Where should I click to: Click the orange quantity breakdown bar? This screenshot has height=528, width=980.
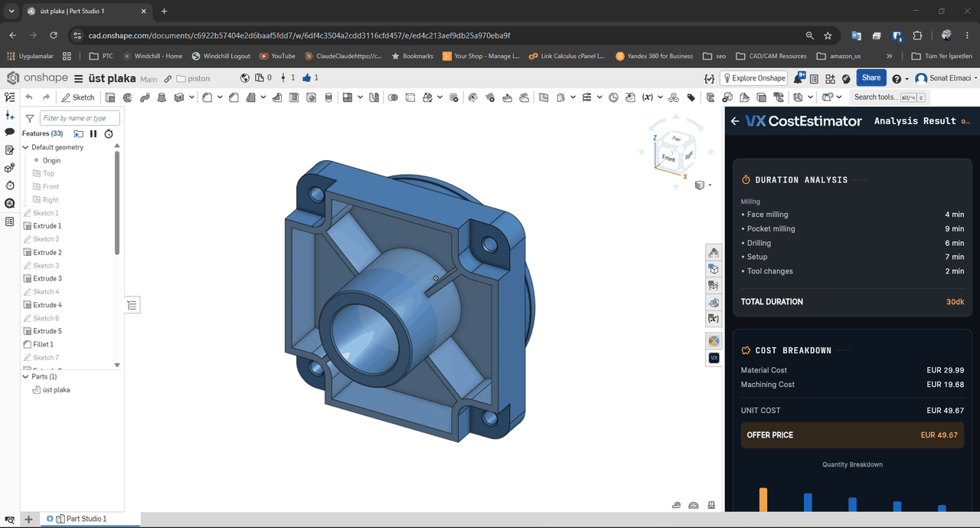click(763, 500)
